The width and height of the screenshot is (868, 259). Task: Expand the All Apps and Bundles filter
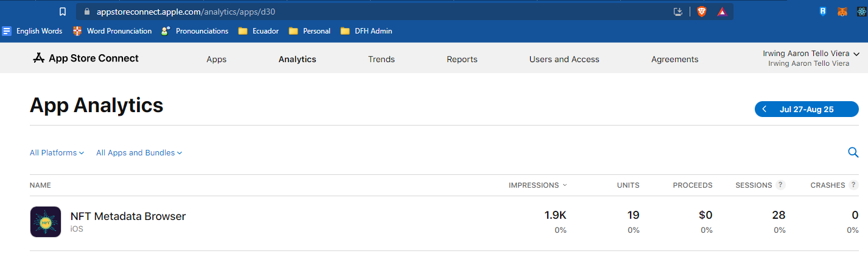coord(139,153)
